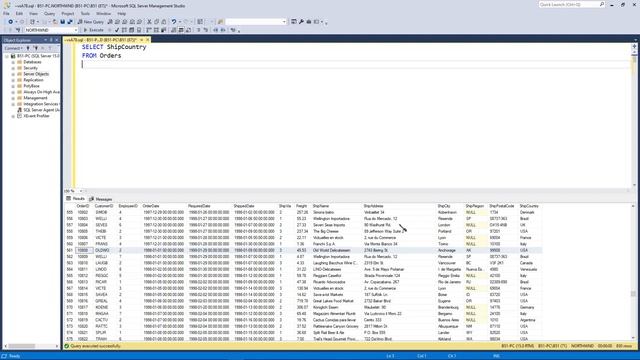Open the Edit menu
Screen dimensions: 640x360
(19, 13)
